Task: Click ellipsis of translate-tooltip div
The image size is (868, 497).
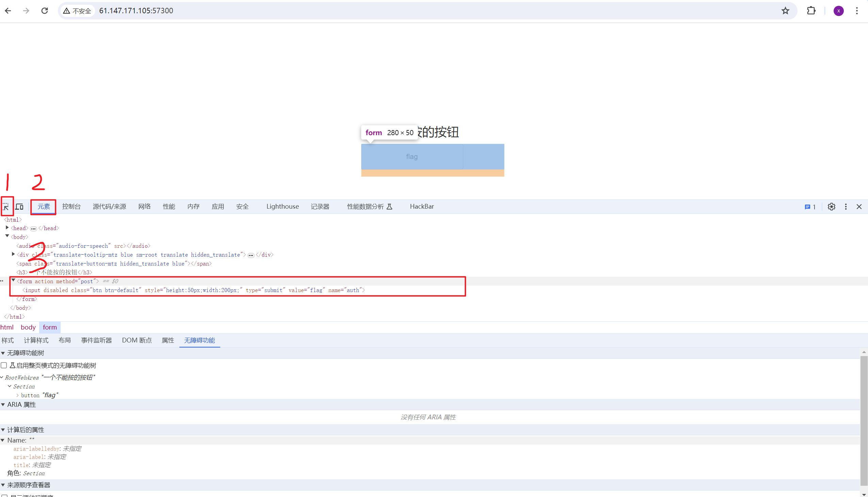Action: pyautogui.click(x=251, y=255)
